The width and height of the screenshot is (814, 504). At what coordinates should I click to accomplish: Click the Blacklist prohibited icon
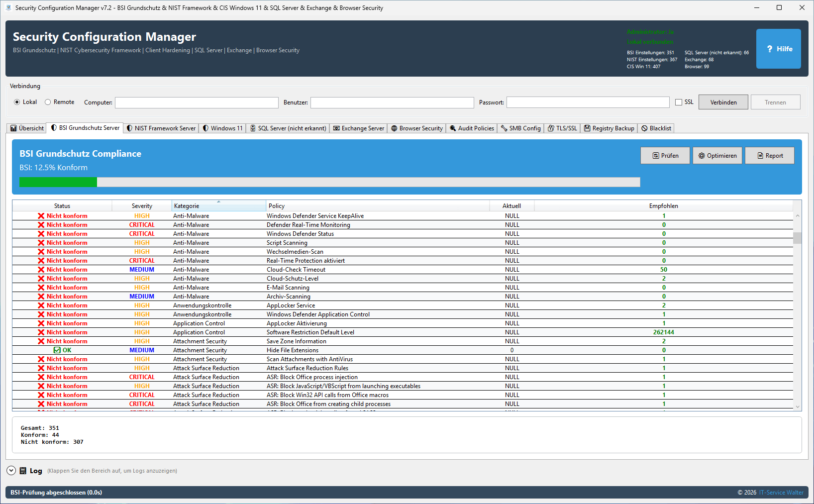click(x=644, y=128)
